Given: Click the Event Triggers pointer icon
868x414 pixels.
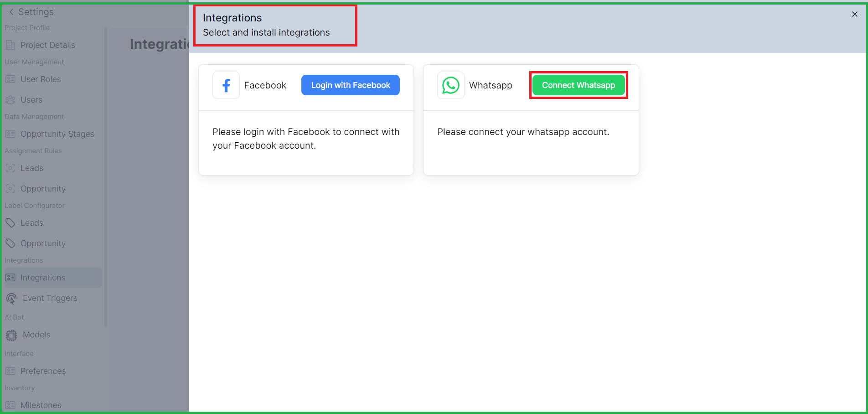Looking at the screenshot, I should click(11, 299).
